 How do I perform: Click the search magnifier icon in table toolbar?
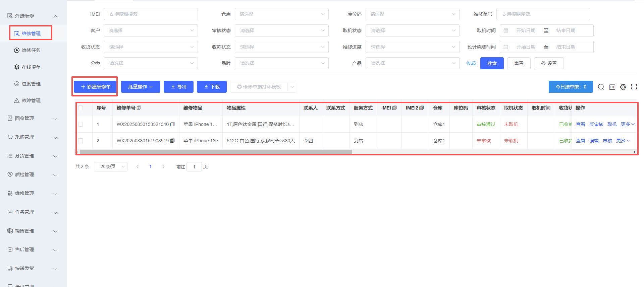point(601,87)
